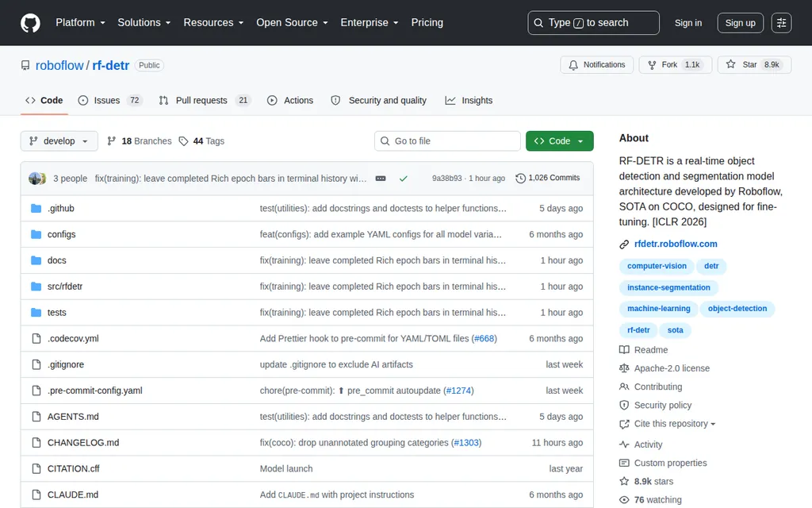Click the Sign in link
This screenshot has height=508, width=812.
pyautogui.click(x=688, y=23)
